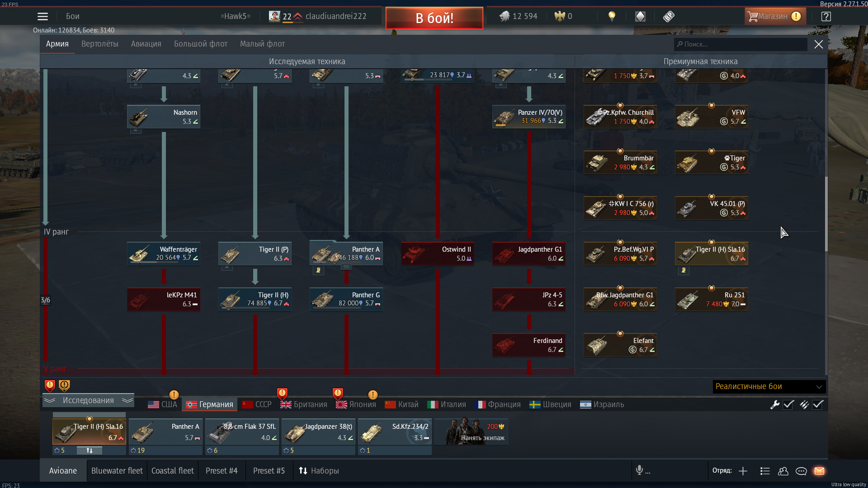Select the Coastal fleet preset
The height and width of the screenshot is (488, 868).
pyautogui.click(x=172, y=471)
